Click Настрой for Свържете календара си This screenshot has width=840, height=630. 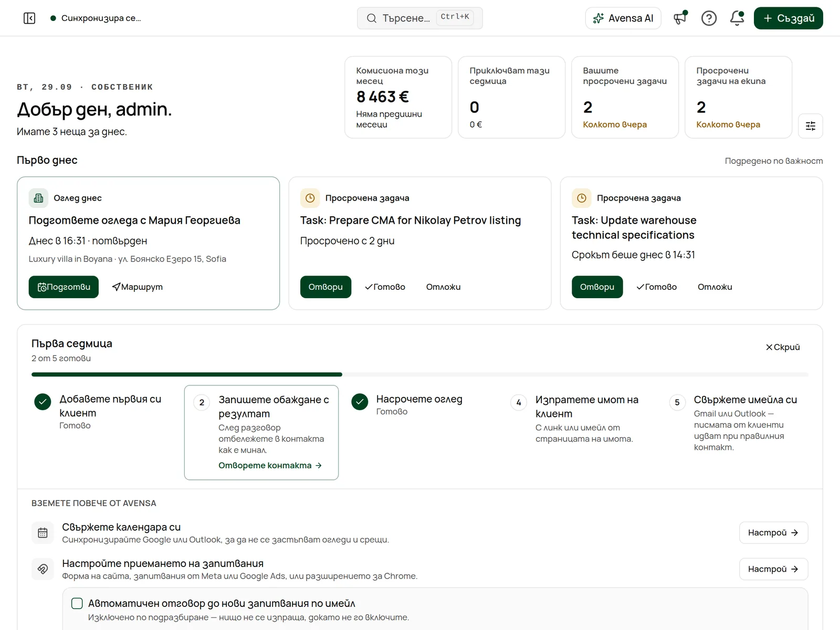click(x=773, y=532)
